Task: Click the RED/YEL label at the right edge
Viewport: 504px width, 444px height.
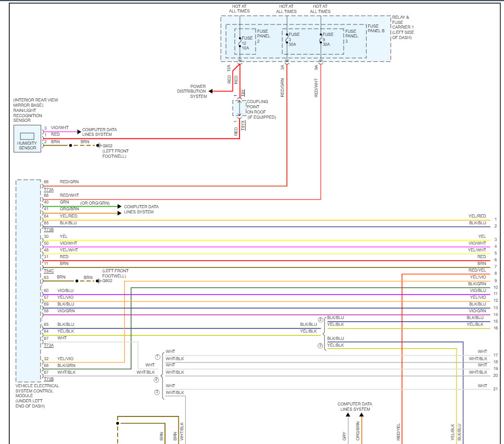Action: coord(477,271)
